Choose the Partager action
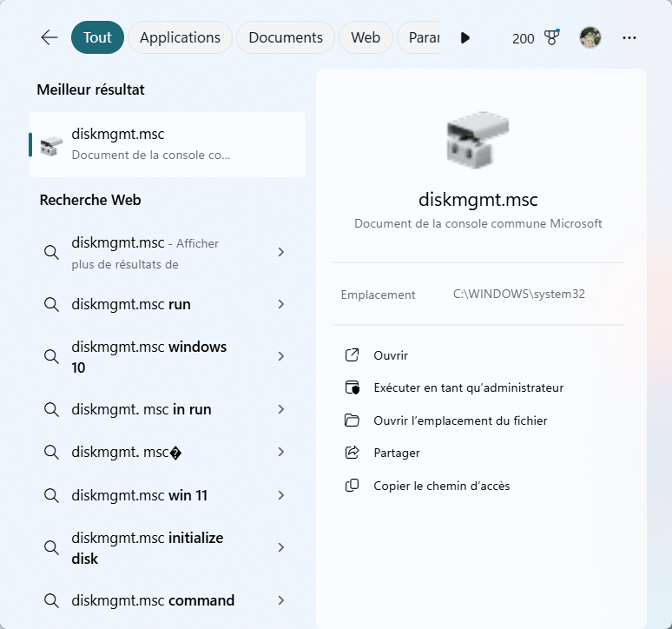672x629 pixels. click(397, 454)
